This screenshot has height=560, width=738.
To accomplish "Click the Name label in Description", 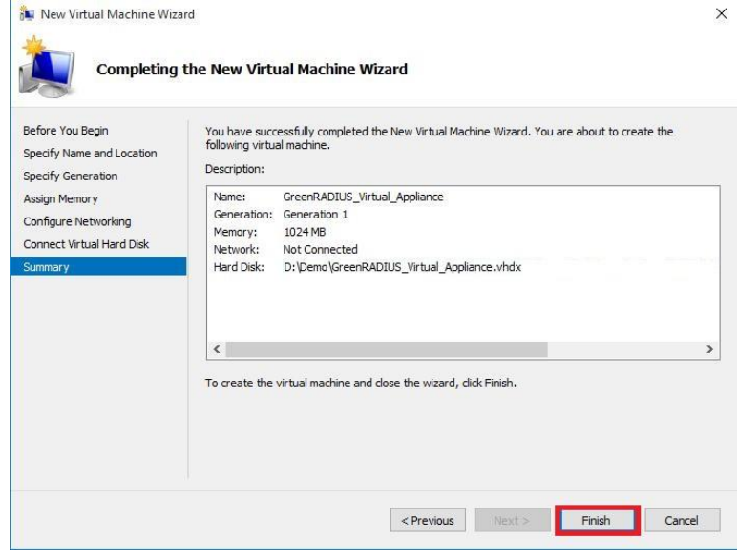I will click(230, 197).
